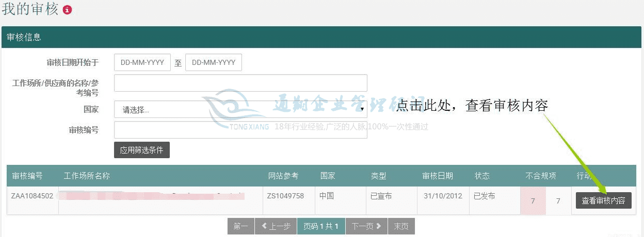
Task: Click the pink-highlighted 7 non-compliance cell
Action: 533,200
